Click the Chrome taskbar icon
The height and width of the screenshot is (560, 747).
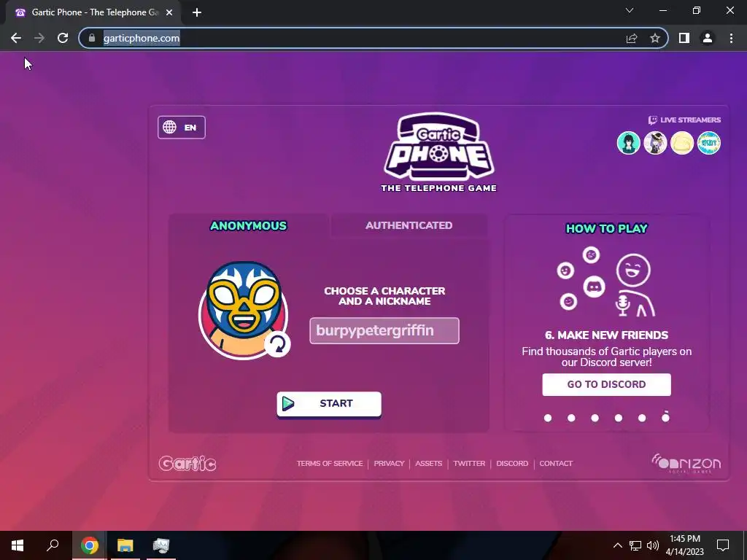click(x=89, y=545)
